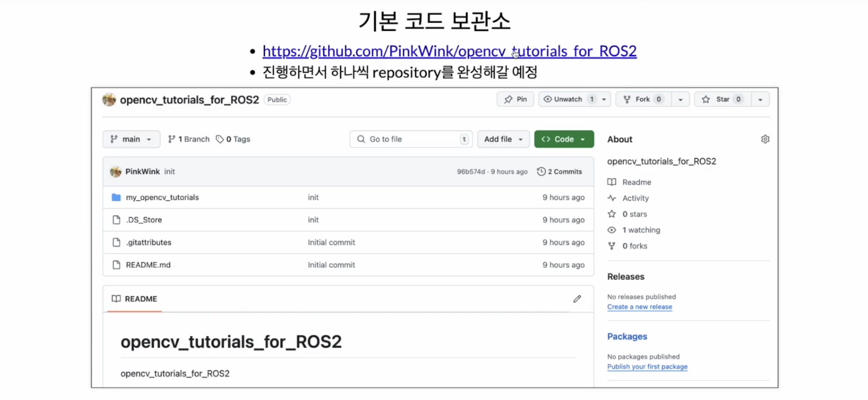Viewport: 868px width, 400px height.
Task: Open the green Code dropdown
Action: [x=564, y=139]
